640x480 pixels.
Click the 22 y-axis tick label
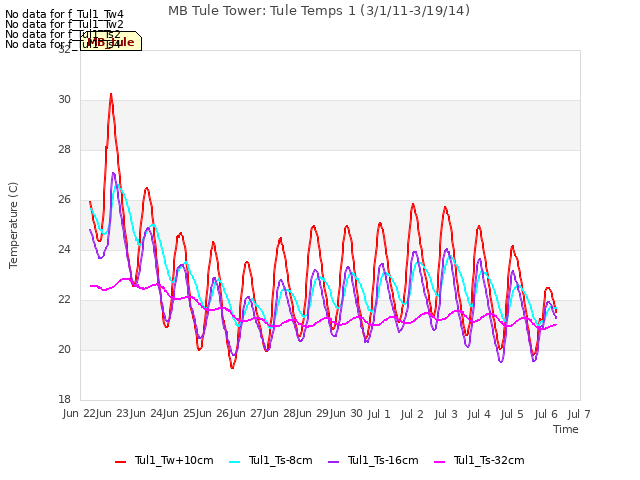coord(64,300)
